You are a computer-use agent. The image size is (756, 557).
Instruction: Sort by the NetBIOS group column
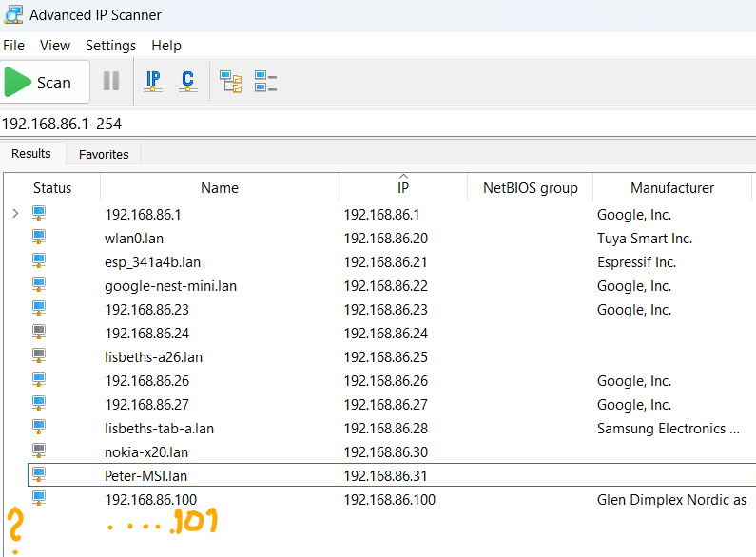530,188
